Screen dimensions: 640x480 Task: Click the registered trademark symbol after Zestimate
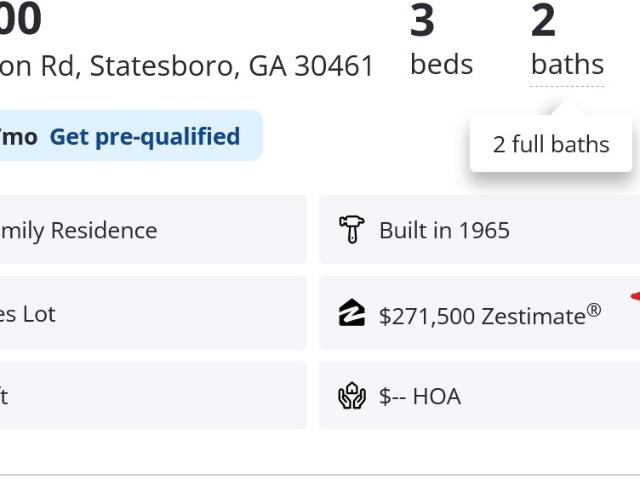click(x=594, y=310)
